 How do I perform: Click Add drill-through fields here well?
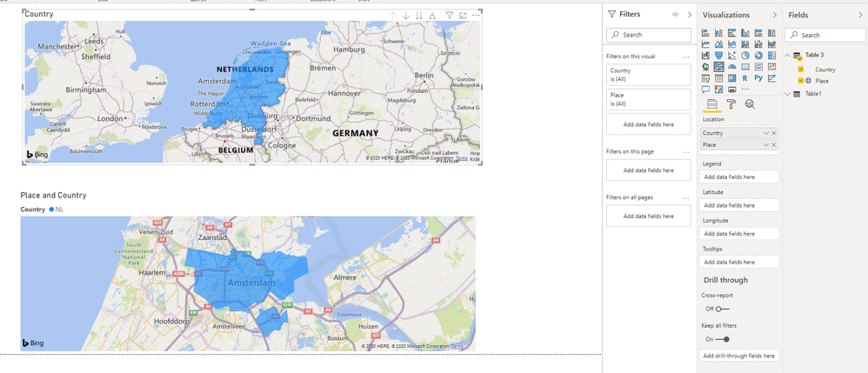(x=739, y=356)
